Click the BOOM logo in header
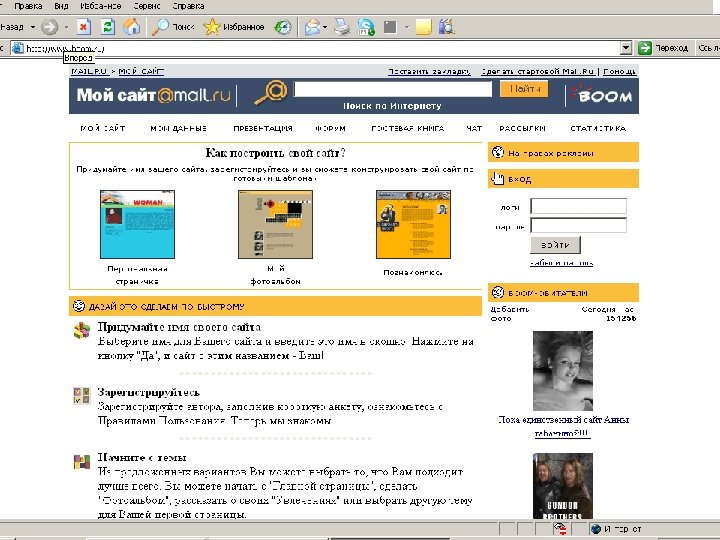 pos(602,94)
